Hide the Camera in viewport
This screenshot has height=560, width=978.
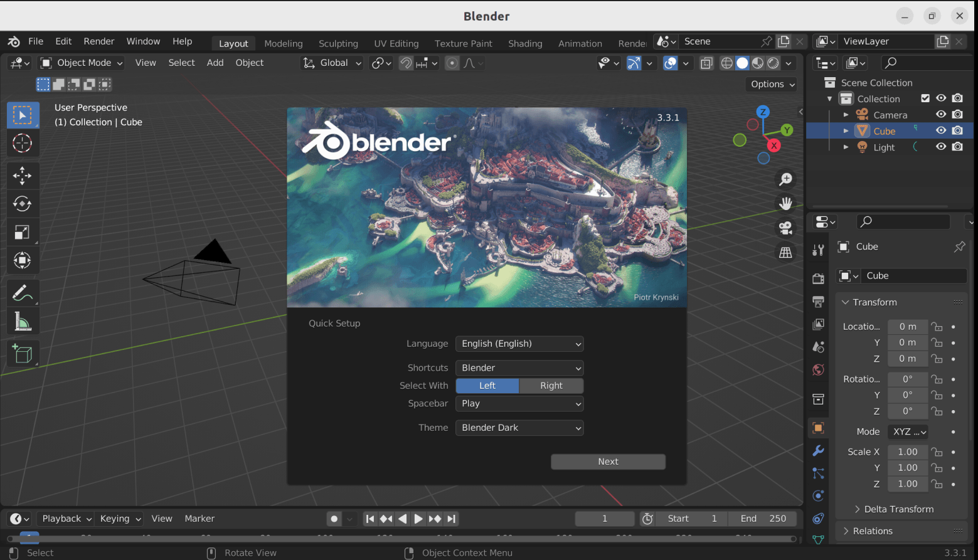pos(941,114)
